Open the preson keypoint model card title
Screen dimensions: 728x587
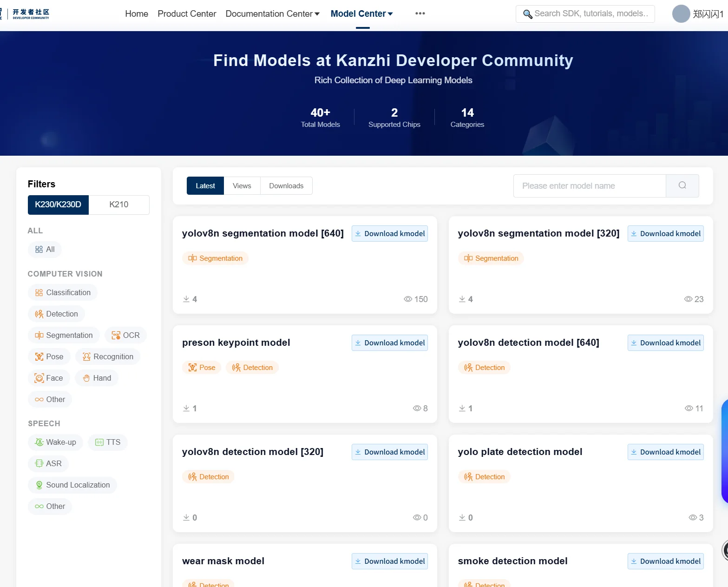click(x=236, y=343)
